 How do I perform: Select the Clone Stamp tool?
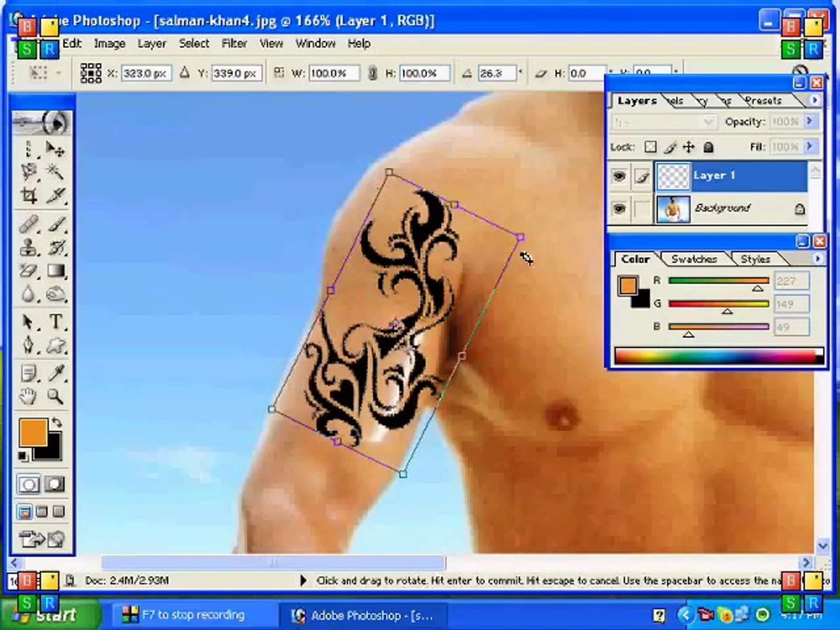click(x=29, y=248)
